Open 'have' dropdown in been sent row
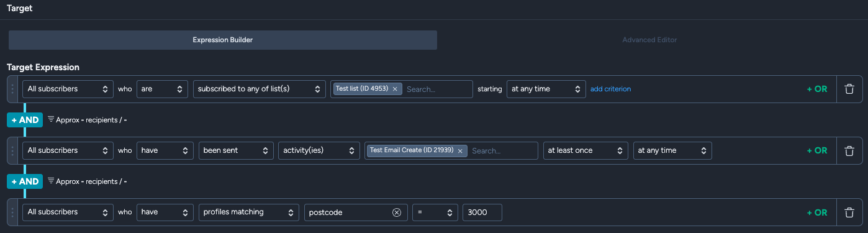The height and width of the screenshot is (233, 868). click(165, 150)
